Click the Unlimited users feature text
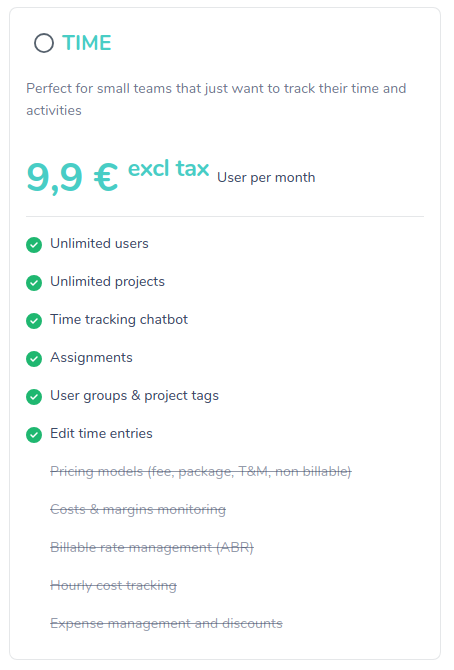 click(x=99, y=244)
